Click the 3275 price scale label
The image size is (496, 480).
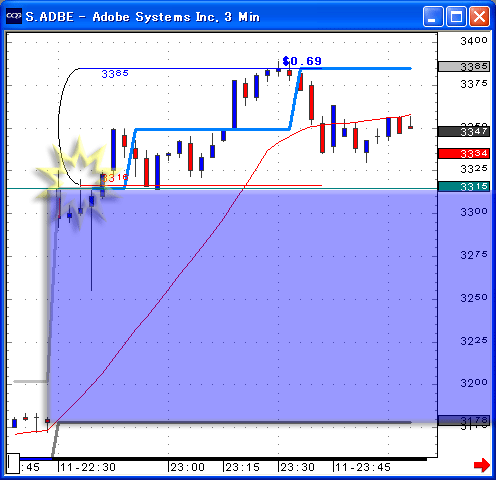pyautogui.click(x=474, y=255)
